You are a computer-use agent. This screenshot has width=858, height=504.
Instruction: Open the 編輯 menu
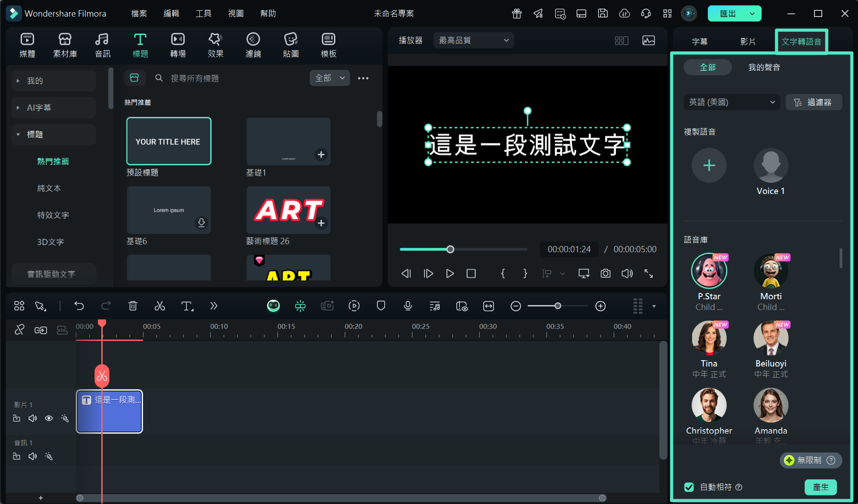[x=171, y=13]
